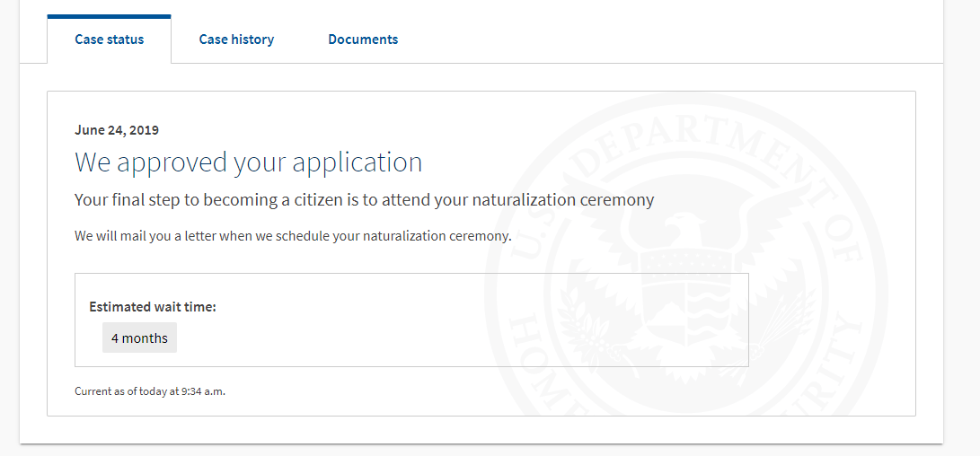Select the June 24, 2019 date text
Viewport: 980px width, 456px height.
tap(117, 130)
